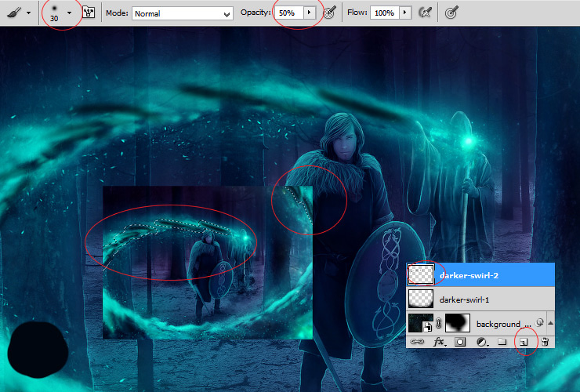Open the Mode dropdown set to Normal

(x=183, y=13)
